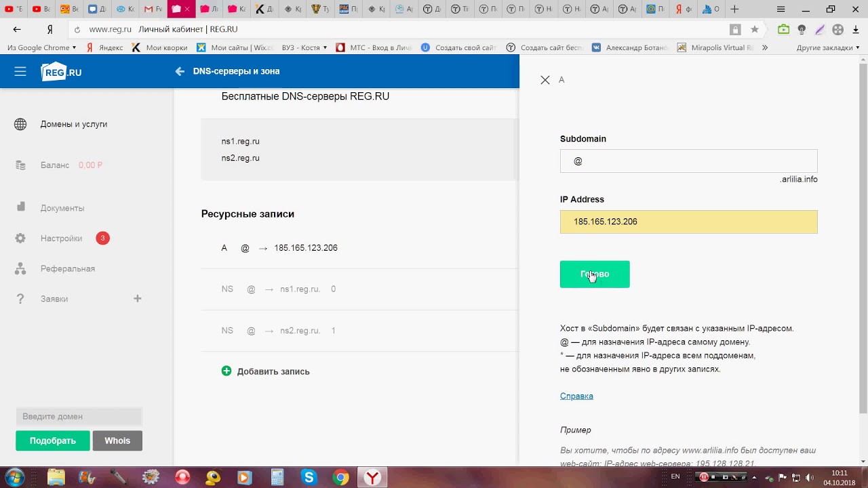Open the hamburger menu in REG.RU header
The height and width of the screenshot is (488, 868).
[20, 71]
